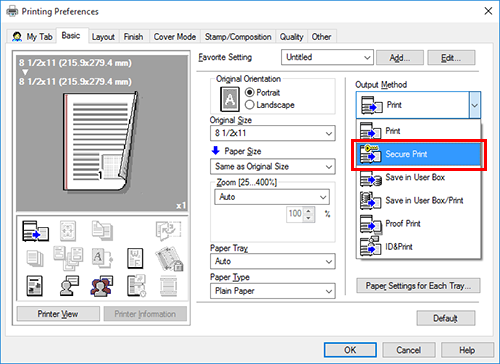Click the Save in User Box icon
Image resolution: width=500 pixels, height=364 pixels.
click(370, 177)
